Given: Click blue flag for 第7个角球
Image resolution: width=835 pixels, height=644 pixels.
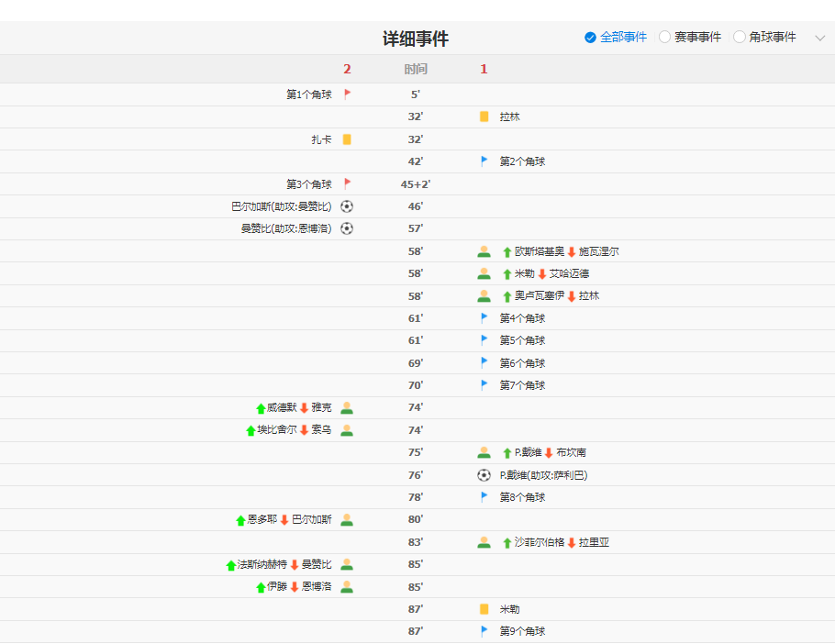Looking at the screenshot, I should 484,384.
